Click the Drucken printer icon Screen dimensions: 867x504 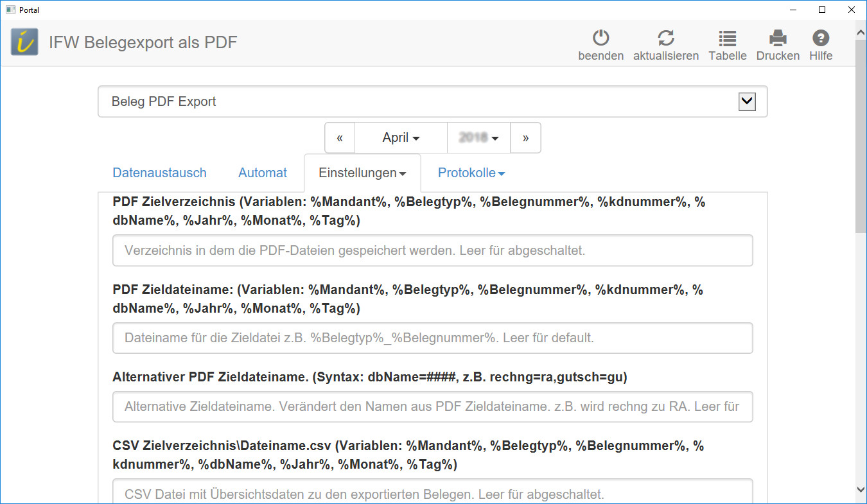(x=778, y=39)
